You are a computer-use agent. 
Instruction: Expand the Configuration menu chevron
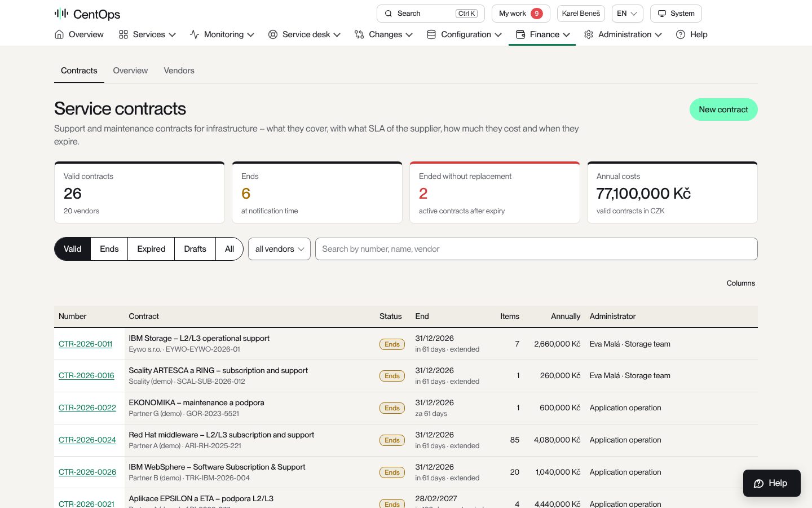tap(498, 35)
